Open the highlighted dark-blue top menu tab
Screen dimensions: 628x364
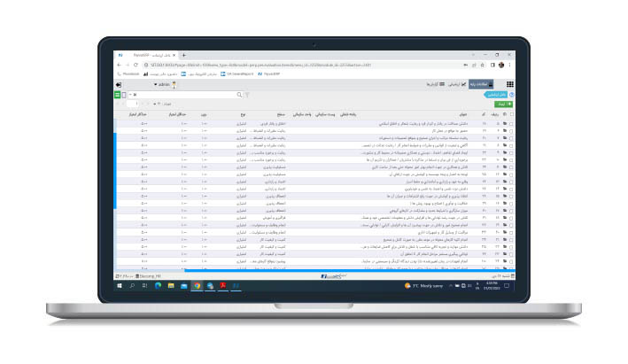click(x=481, y=84)
